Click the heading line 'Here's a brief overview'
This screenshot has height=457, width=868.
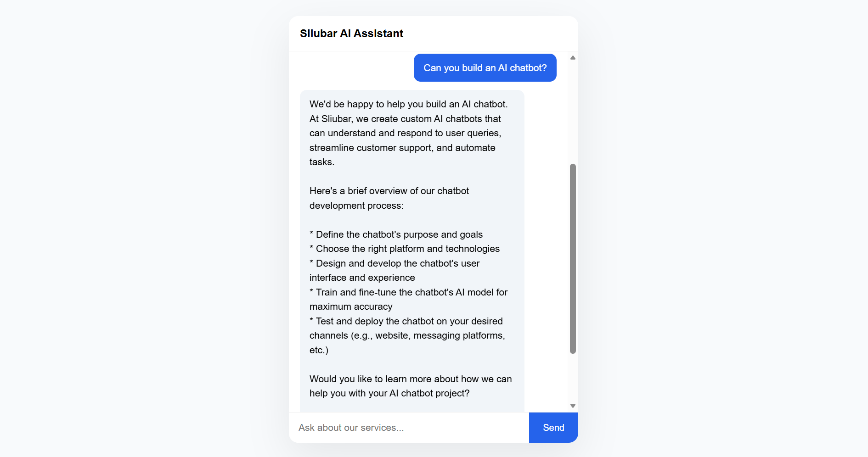click(389, 198)
